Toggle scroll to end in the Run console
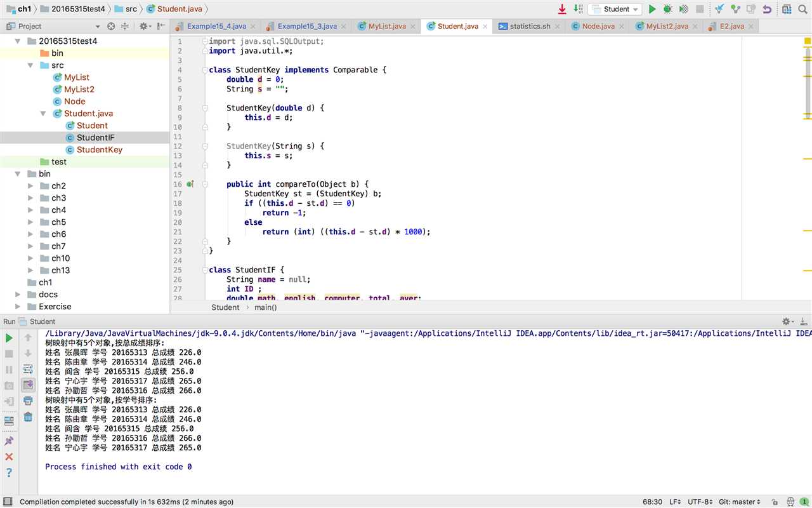Viewport: 812px width, 508px height. point(28,385)
